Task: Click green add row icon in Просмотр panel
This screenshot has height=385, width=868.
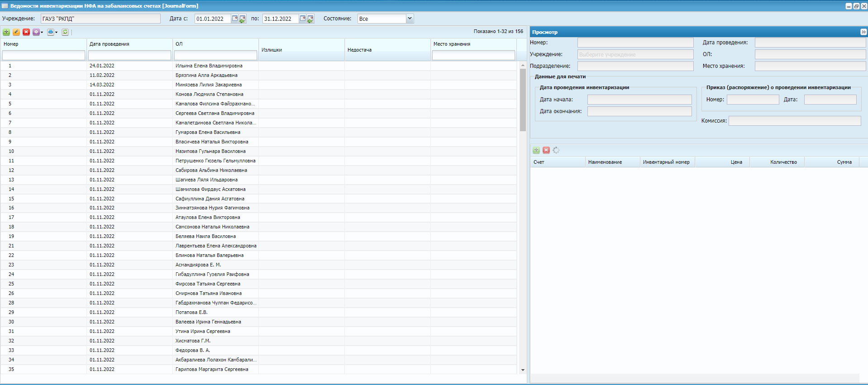Action: (536, 150)
